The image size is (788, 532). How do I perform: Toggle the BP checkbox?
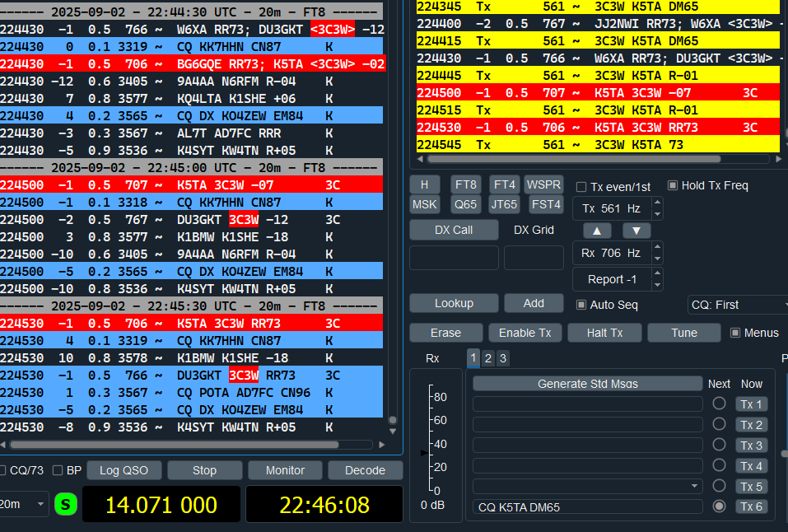(x=58, y=471)
